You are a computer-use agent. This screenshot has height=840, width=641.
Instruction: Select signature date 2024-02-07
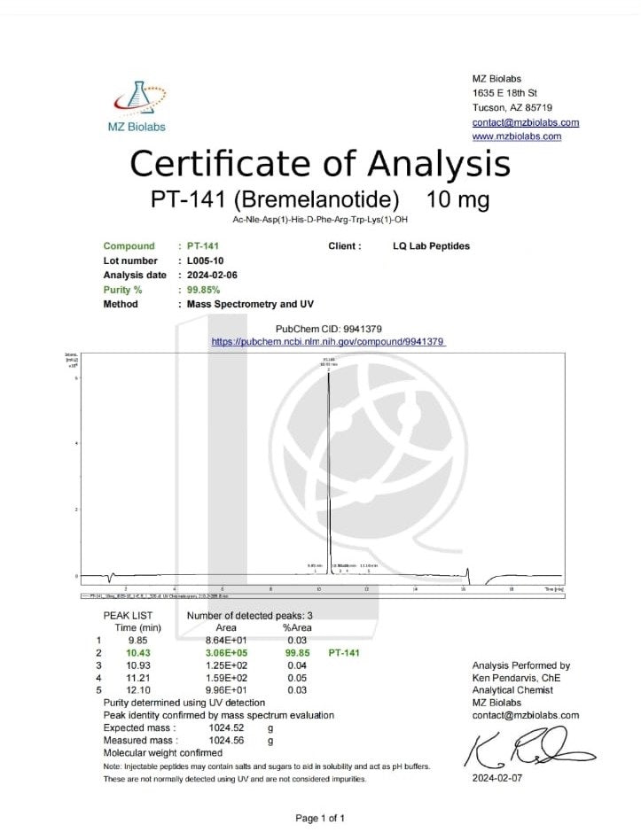[x=496, y=778]
